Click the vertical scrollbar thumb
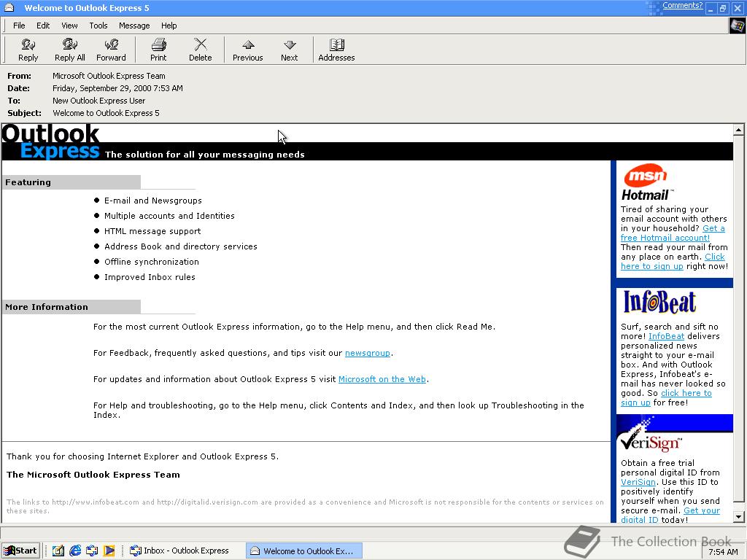747x560 pixels. [x=738, y=319]
